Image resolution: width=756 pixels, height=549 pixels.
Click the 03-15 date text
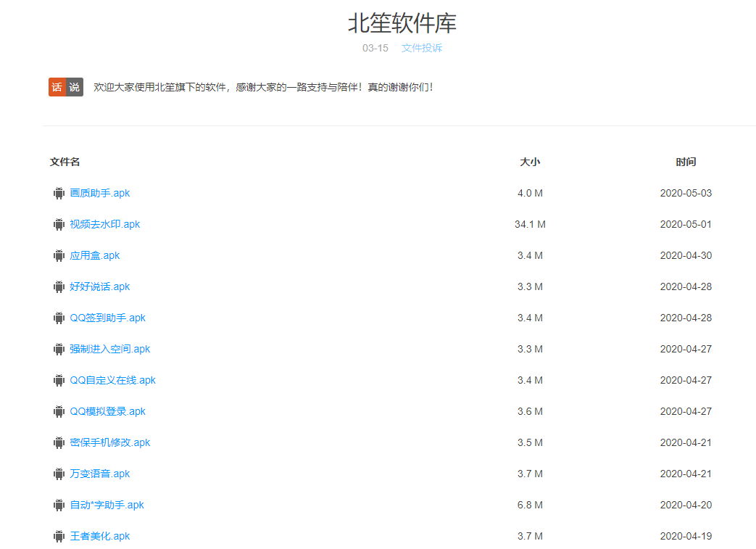(x=375, y=48)
